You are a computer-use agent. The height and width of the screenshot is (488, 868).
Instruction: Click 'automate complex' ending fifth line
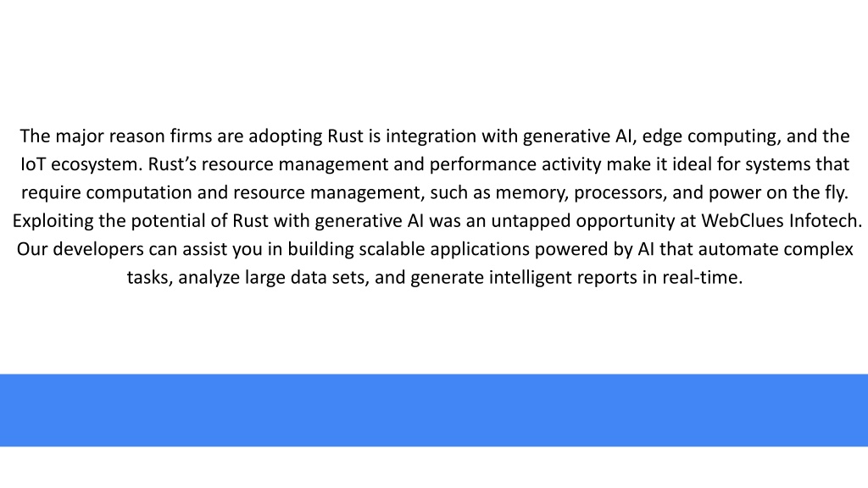(776, 250)
